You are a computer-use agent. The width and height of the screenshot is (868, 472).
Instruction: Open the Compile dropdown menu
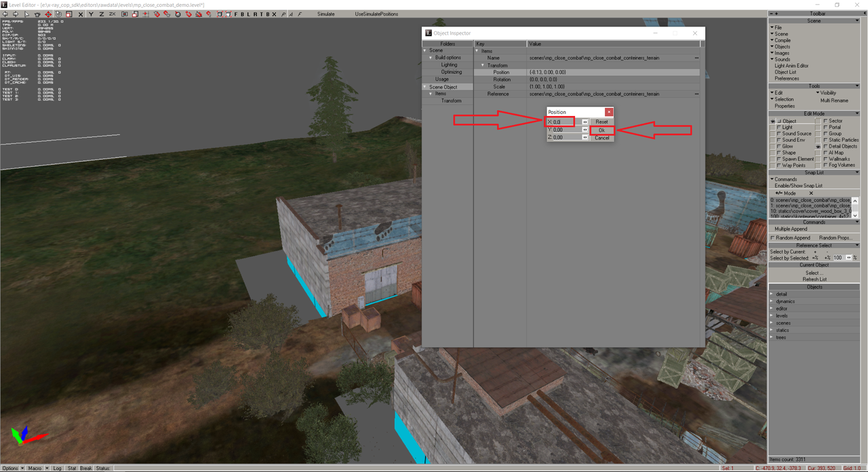click(780, 40)
